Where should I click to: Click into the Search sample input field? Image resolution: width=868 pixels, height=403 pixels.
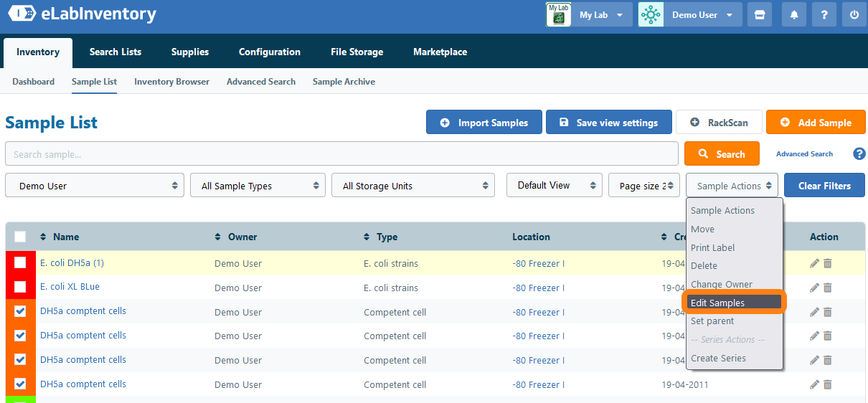(341, 154)
